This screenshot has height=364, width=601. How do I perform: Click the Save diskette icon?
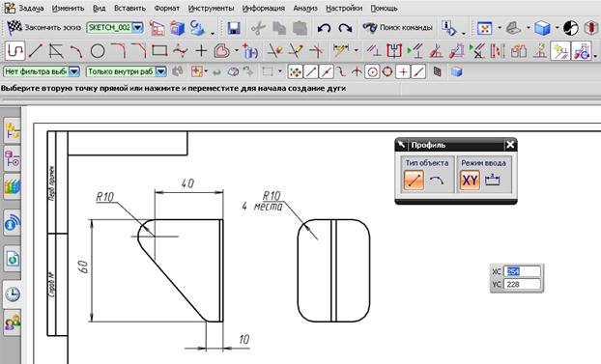(x=234, y=28)
